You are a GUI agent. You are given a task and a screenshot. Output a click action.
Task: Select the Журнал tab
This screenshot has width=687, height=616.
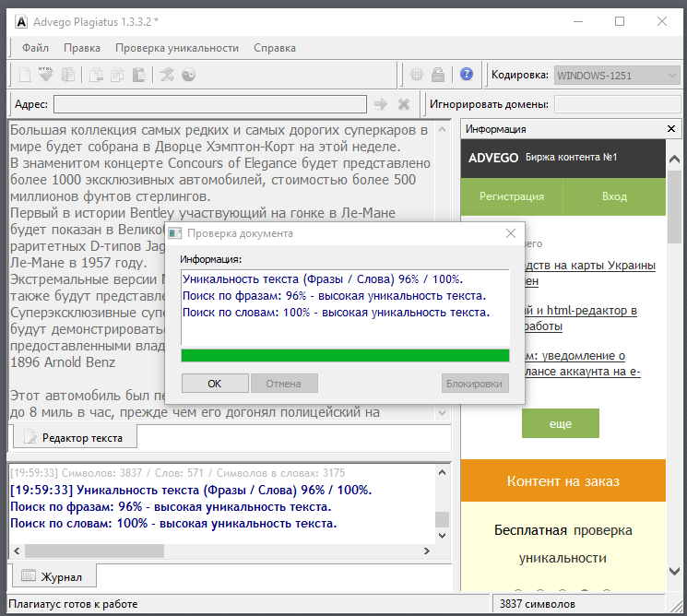click(x=53, y=577)
